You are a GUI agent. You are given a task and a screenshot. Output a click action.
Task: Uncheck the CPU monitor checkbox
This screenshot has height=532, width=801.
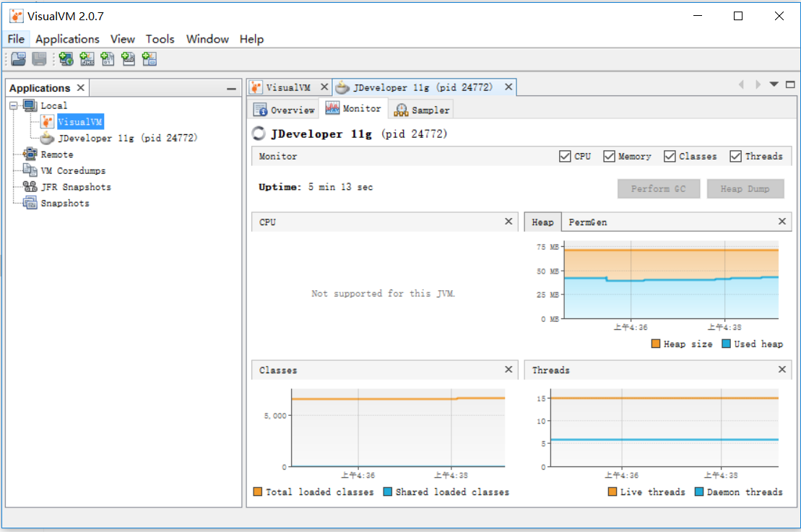[565, 156]
